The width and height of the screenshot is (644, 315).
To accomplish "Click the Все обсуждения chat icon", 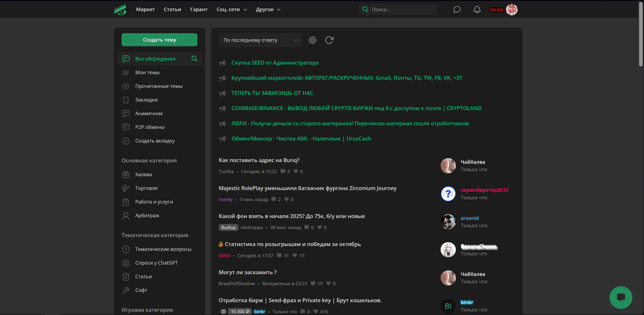I will [126, 59].
